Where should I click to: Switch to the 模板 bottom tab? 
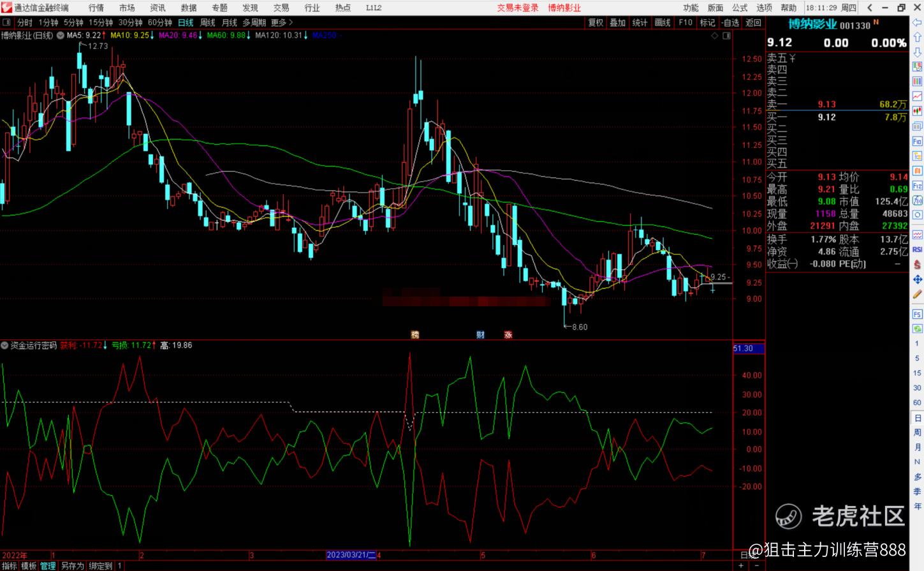[29, 566]
